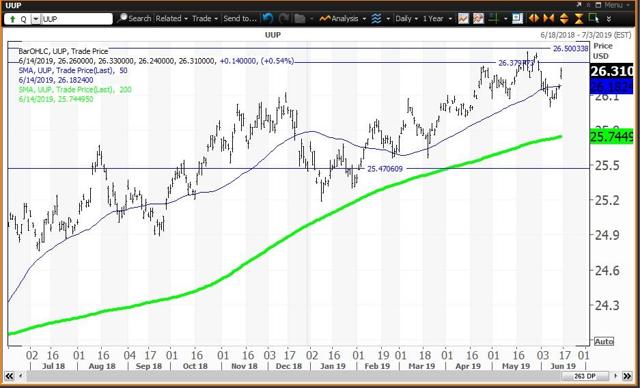Click the detach window arrow icon

579,5
